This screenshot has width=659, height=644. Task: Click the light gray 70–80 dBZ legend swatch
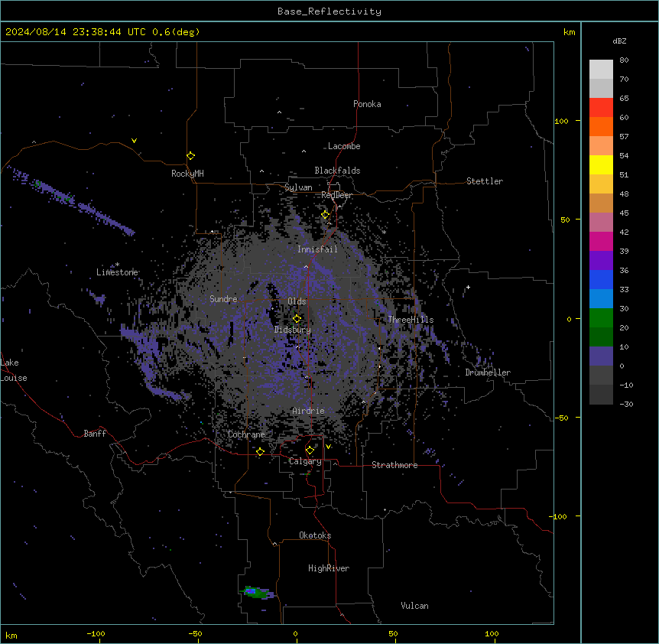pos(601,70)
